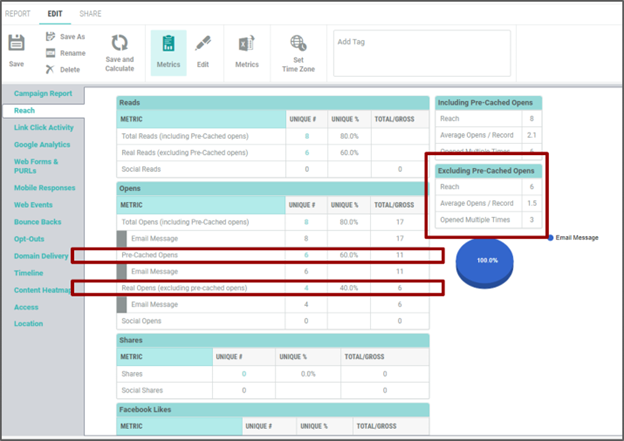Open Content Heatmap section
This screenshot has height=441, width=624.
click(x=43, y=290)
